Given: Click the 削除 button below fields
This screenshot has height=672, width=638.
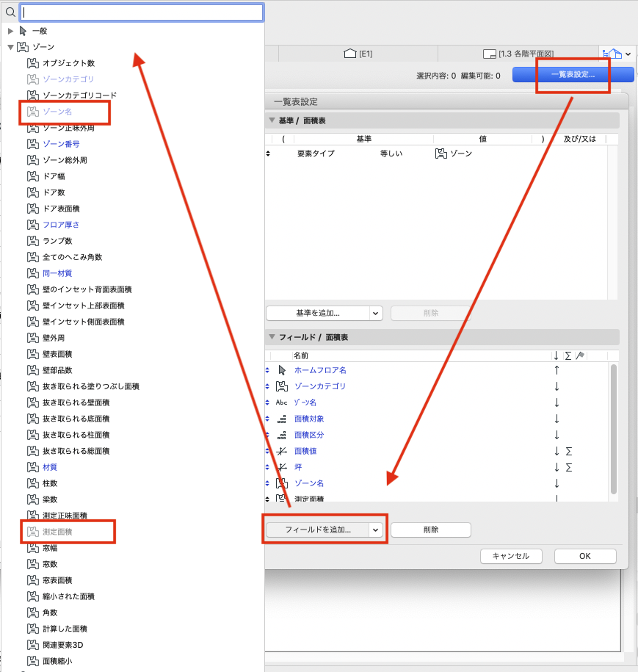Looking at the screenshot, I should (x=431, y=530).
